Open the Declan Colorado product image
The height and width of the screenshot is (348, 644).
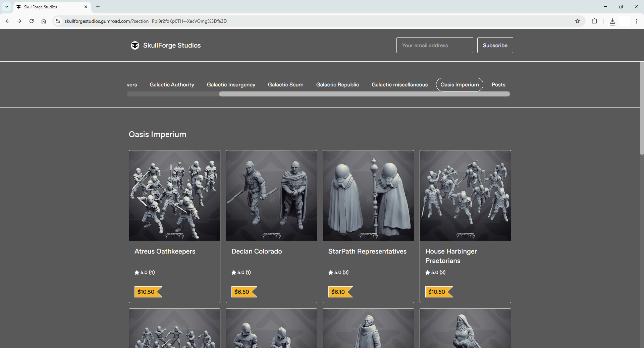271,196
